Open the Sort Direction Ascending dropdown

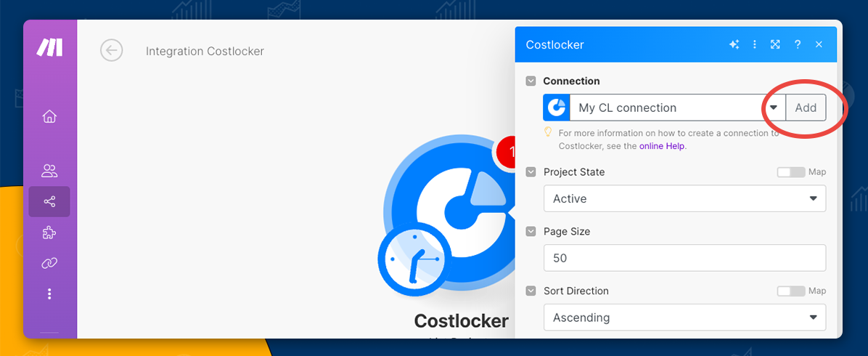684,317
